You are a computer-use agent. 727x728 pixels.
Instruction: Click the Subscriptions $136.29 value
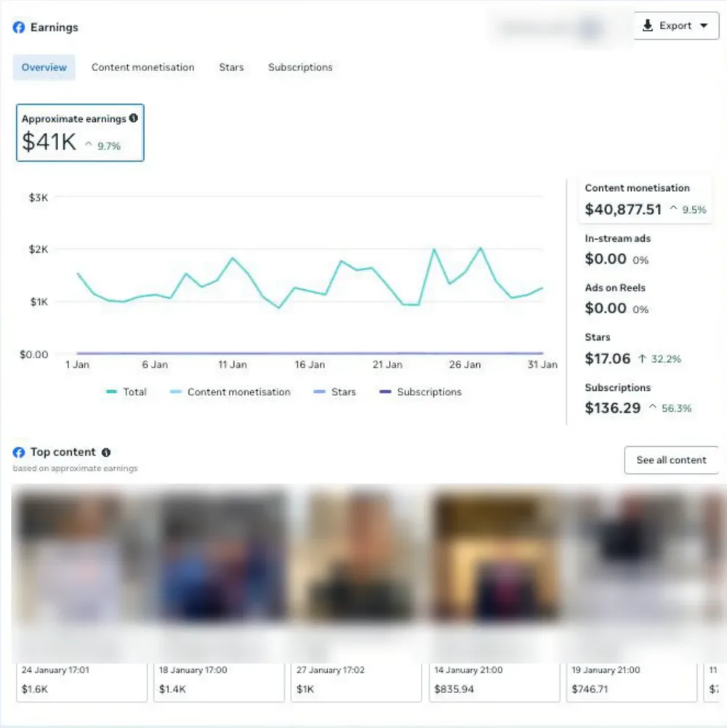[x=613, y=408]
